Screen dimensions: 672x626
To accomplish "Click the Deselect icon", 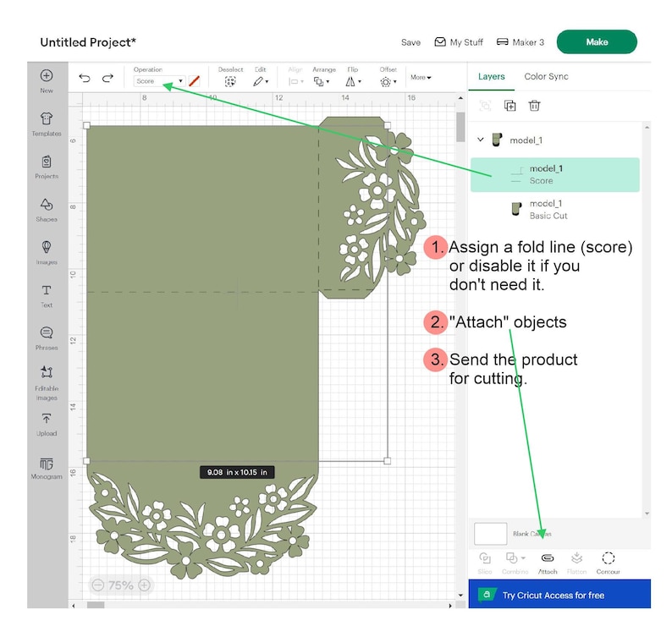I will 230,81.
